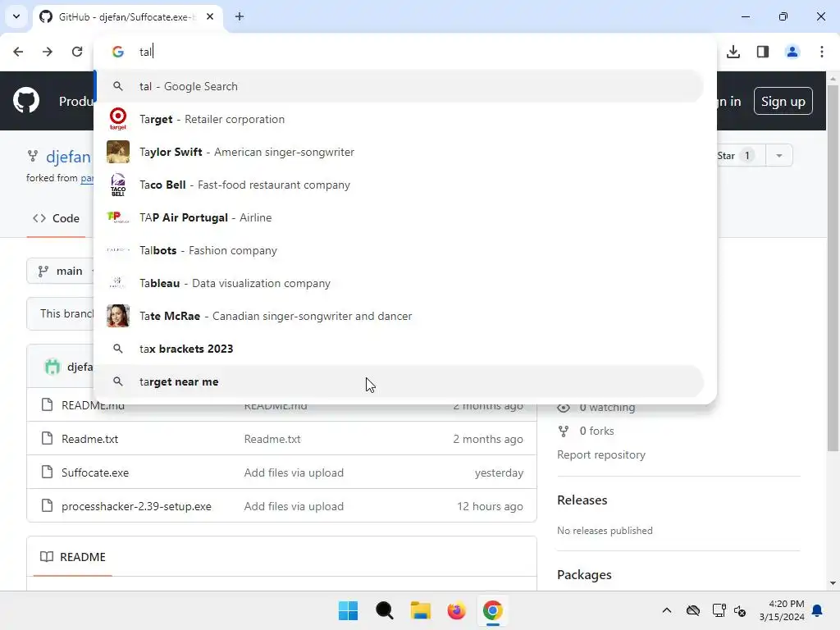
Task: Open the tab search dropdown arrow
Action: [16, 16]
